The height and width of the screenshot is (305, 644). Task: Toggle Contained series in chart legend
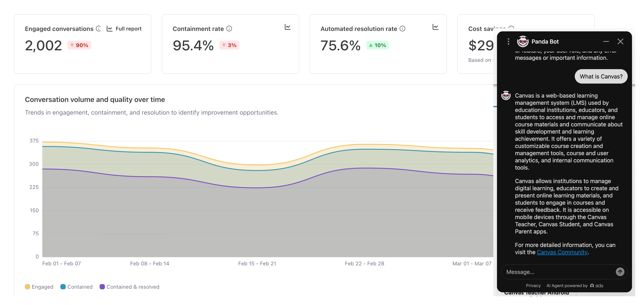point(77,287)
